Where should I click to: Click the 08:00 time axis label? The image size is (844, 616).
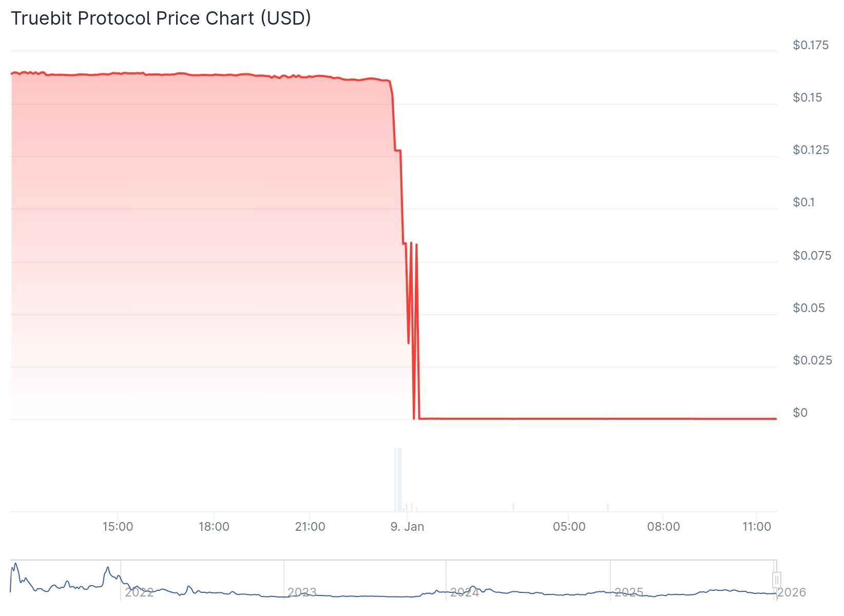pyautogui.click(x=663, y=527)
